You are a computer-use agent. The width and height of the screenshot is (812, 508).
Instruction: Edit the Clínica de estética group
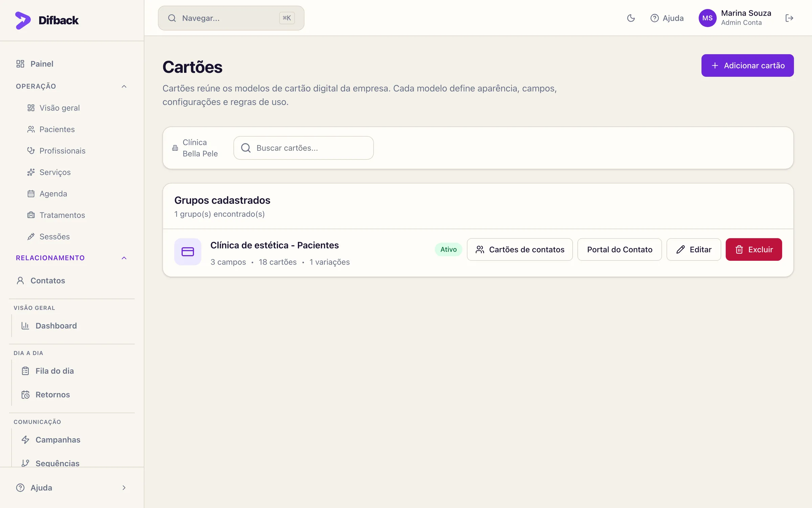tap(694, 249)
